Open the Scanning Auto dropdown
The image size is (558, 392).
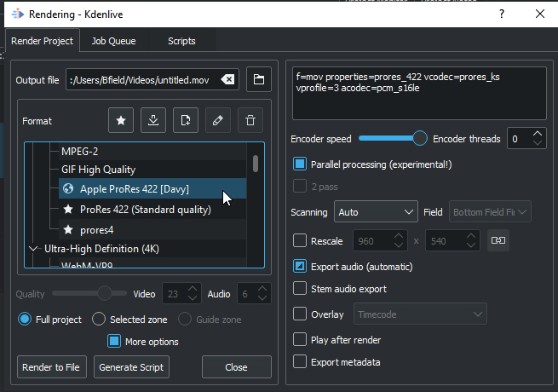coord(376,212)
